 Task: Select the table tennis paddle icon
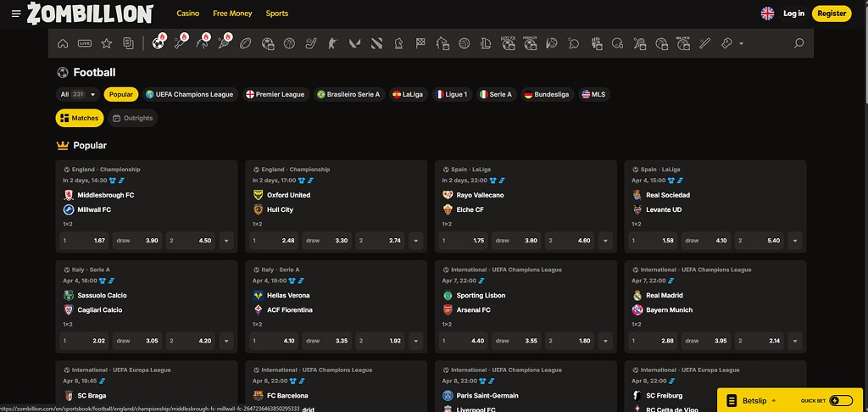click(574, 43)
